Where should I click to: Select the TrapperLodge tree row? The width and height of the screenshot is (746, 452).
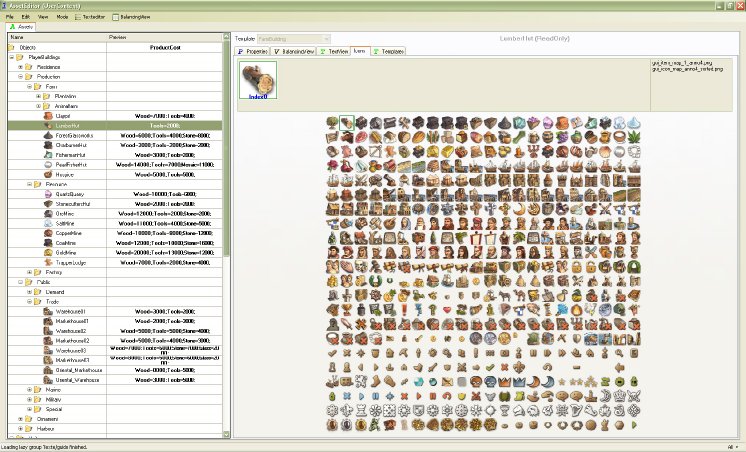point(115,263)
